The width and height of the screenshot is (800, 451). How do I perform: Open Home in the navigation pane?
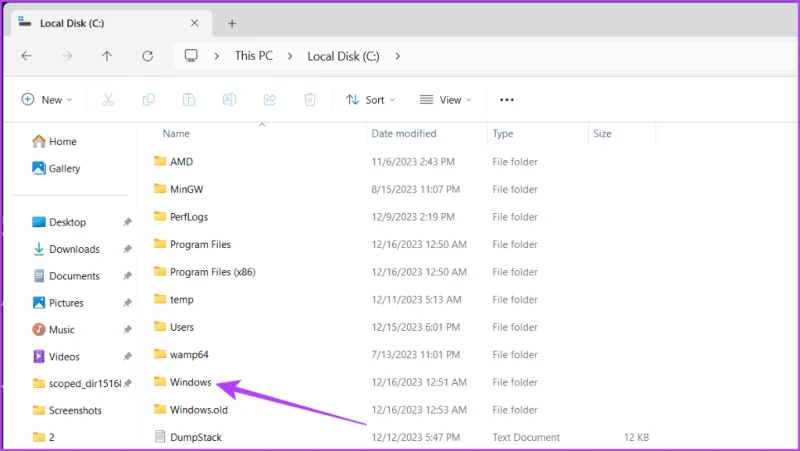point(54,141)
